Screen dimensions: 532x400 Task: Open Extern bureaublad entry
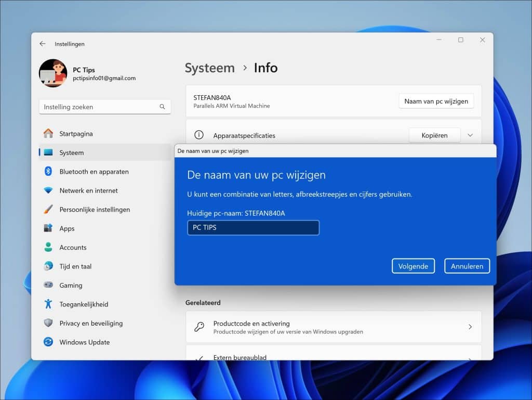334,353
